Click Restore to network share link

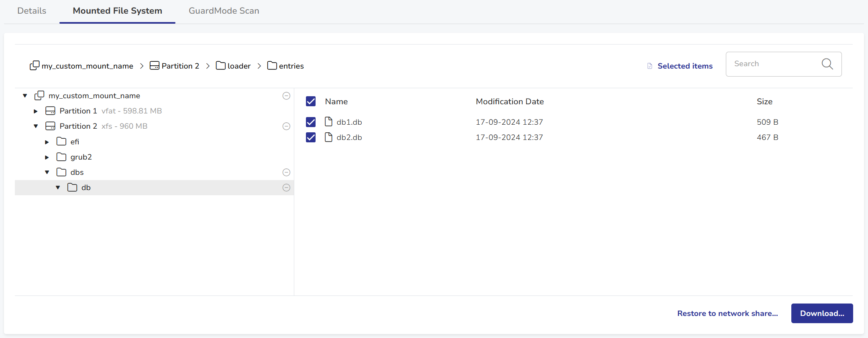point(727,313)
